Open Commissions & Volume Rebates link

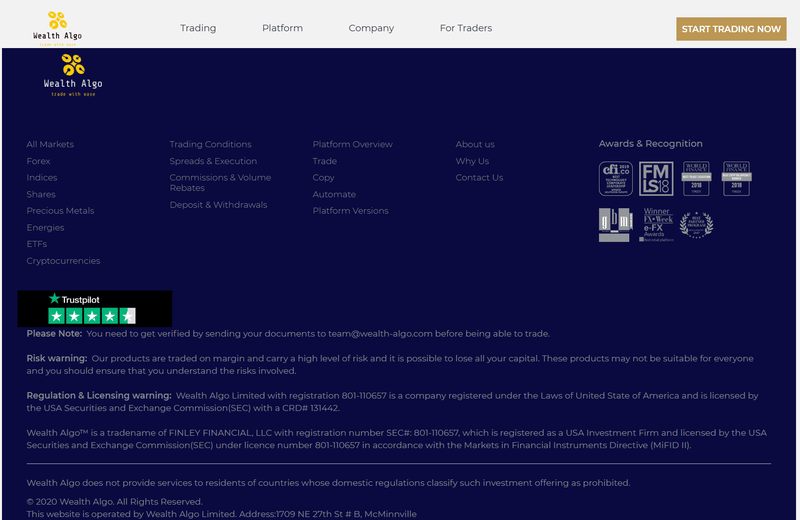point(220,183)
